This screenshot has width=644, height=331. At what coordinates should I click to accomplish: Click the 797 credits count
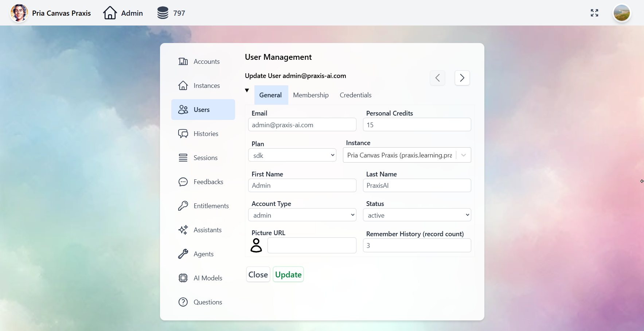pos(179,13)
